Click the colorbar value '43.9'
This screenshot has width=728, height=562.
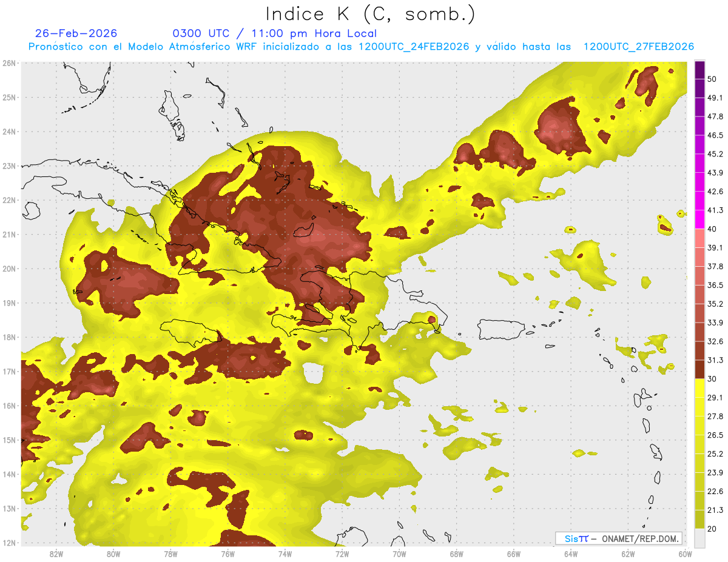coord(715,173)
